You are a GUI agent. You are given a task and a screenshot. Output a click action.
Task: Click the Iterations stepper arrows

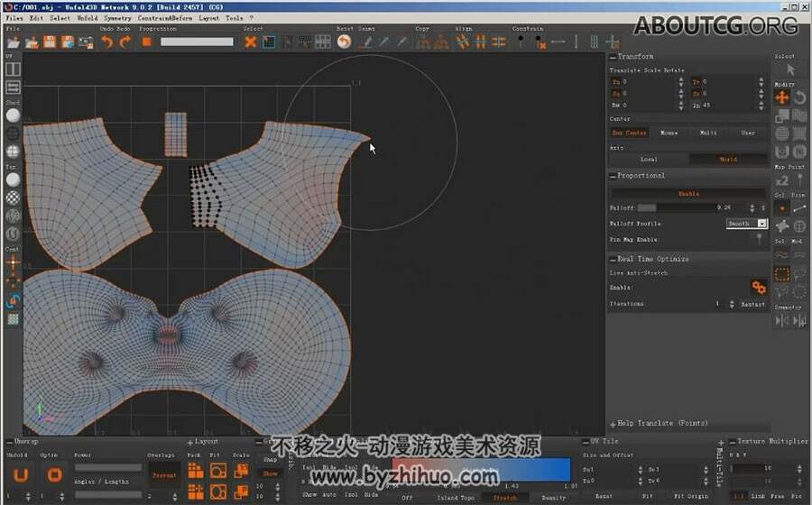pos(732,304)
